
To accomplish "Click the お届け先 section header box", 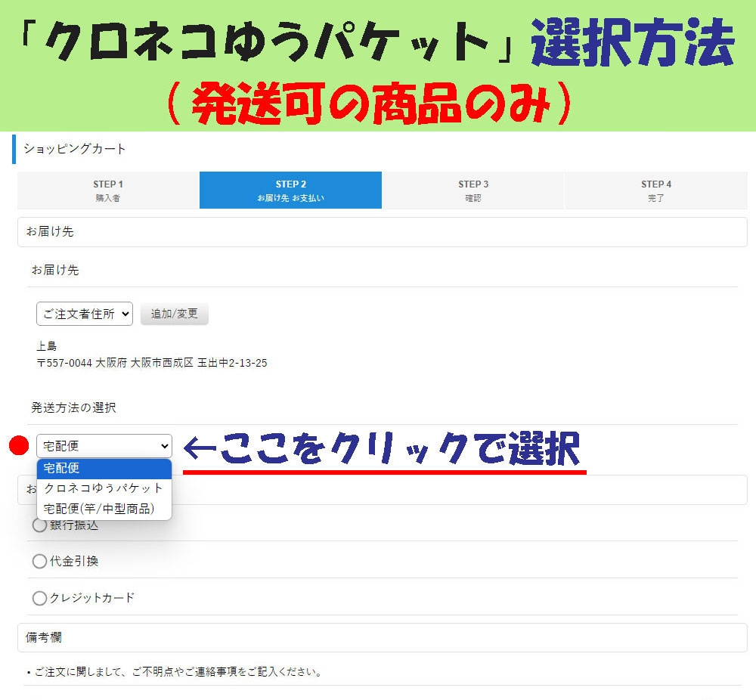I will [383, 232].
